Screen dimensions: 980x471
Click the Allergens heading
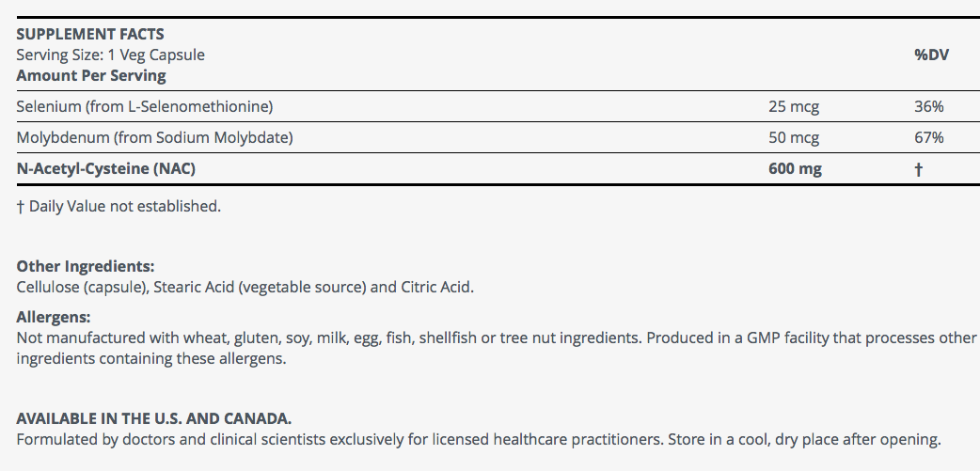point(54,317)
